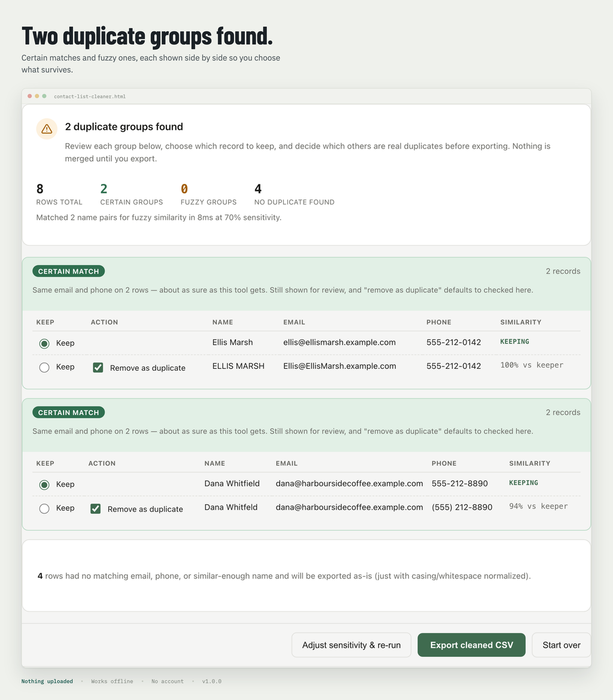Click the 0 FUZZY GROUPS statistic
The height and width of the screenshot is (700, 613).
[208, 194]
